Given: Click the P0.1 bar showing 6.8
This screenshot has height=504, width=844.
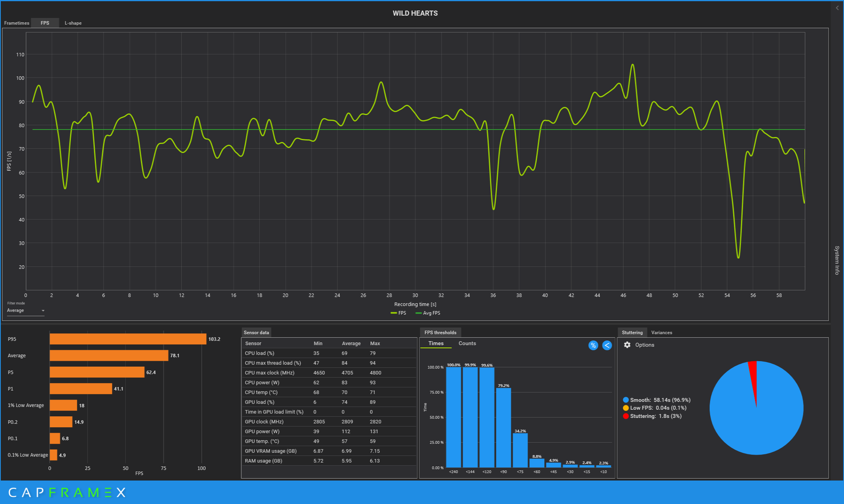Looking at the screenshot, I should (x=54, y=438).
